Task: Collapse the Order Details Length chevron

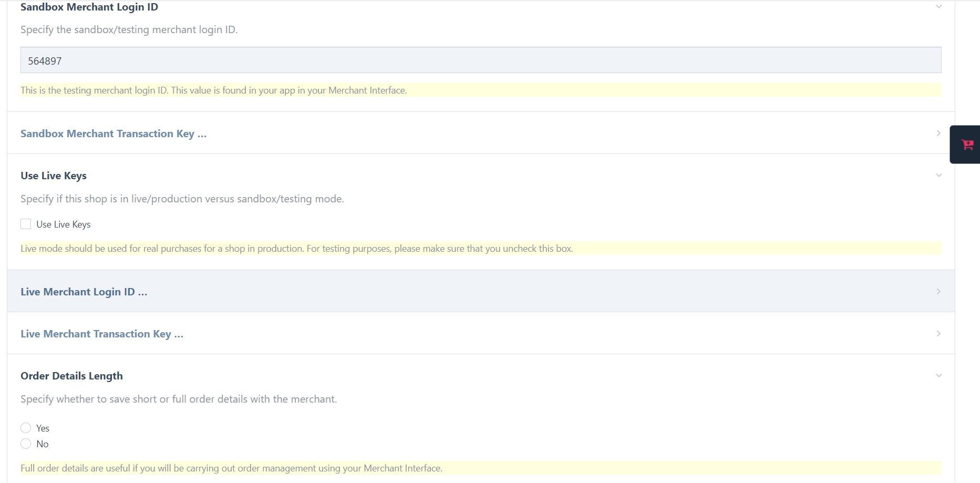Action: tap(938, 376)
